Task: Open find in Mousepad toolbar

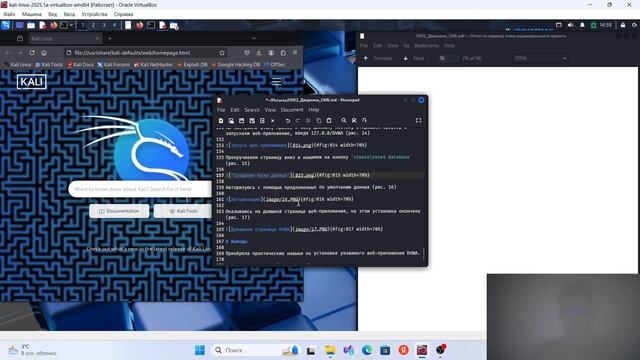Action: tap(344, 120)
